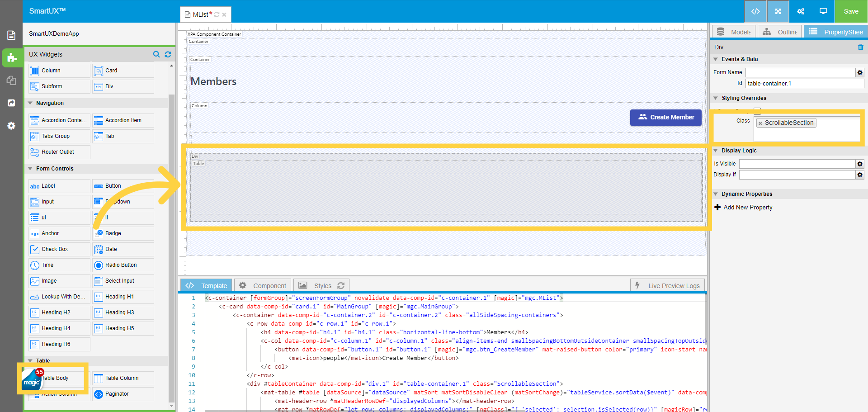Click the Id input showing table-container.1
This screenshot has height=412, width=868.
804,83
